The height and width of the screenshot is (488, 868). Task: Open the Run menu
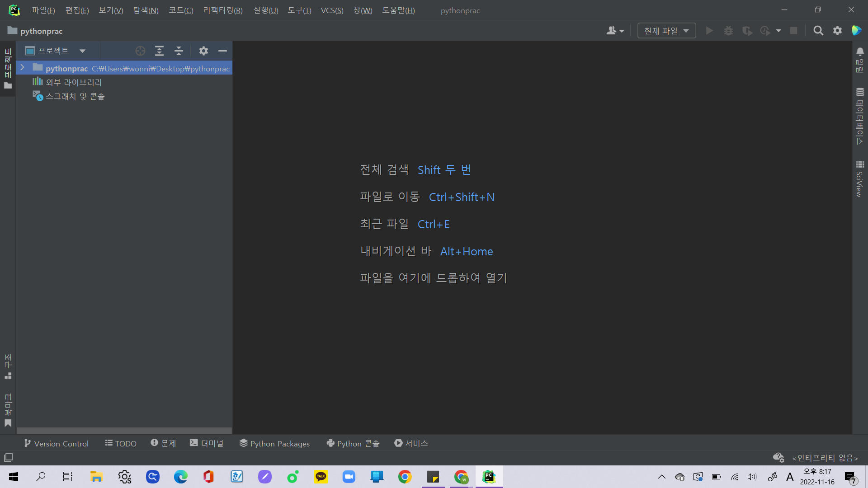tap(266, 10)
